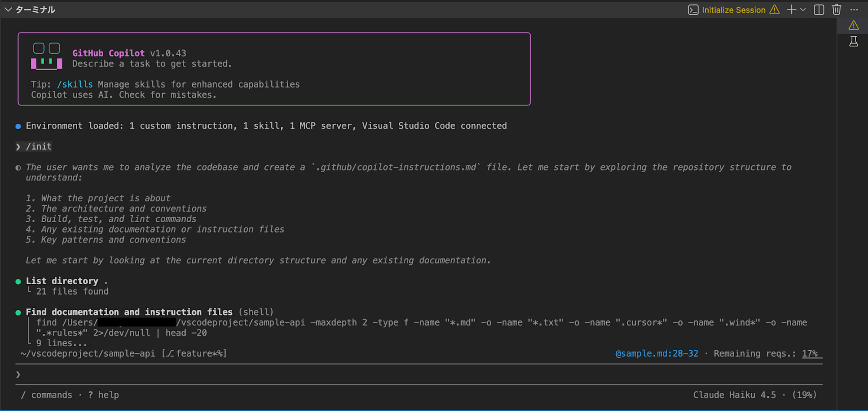Viewport: 868px width, 411px height.
Task: Collapse the ターミナル panel with its chevron
Action: (x=8, y=10)
